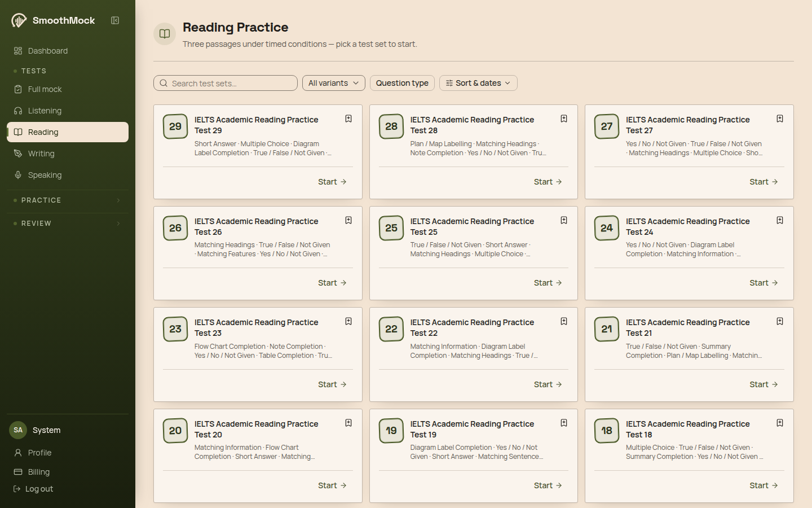Viewport: 812px width, 508px height.
Task: Open Billing settings
Action: pyautogui.click(x=68, y=472)
